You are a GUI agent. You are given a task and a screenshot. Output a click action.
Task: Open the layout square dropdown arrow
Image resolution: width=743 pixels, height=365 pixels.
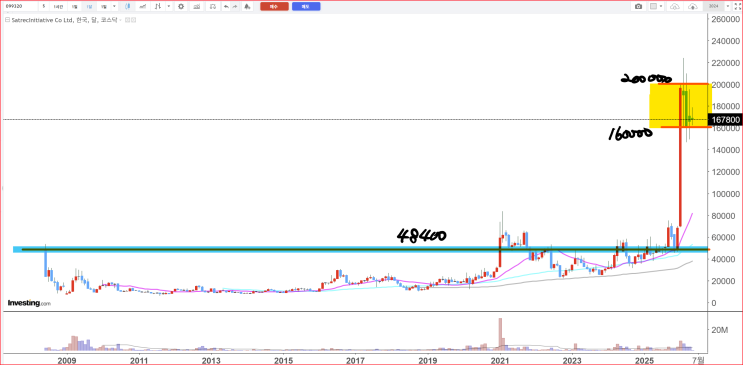tap(661, 7)
